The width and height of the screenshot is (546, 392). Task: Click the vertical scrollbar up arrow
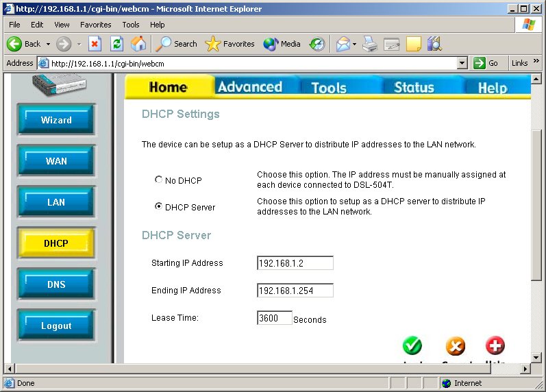(536, 79)
